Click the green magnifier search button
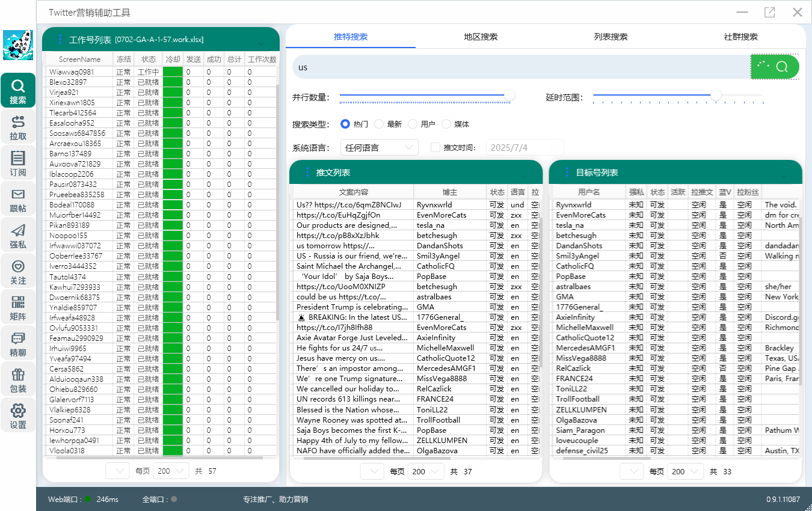 (x=775, y=67)
